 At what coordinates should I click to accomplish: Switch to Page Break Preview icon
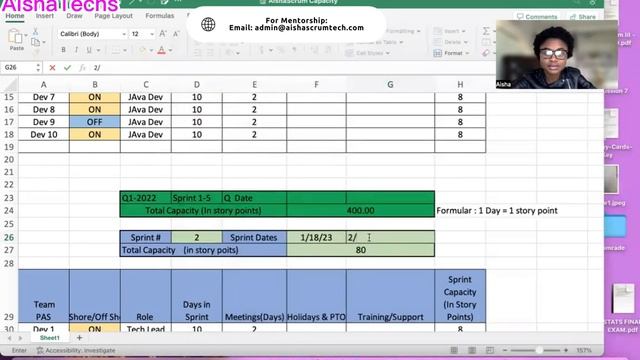coord(490,350)
